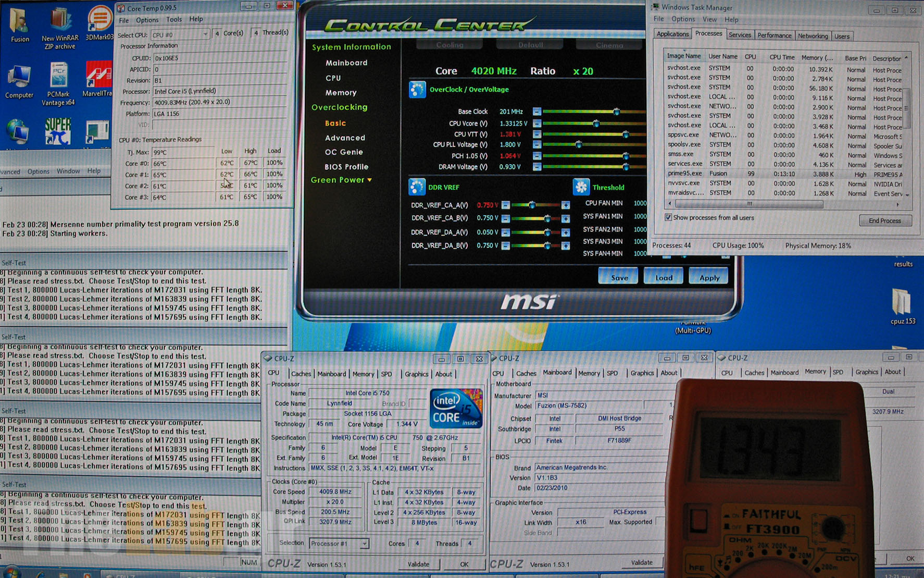Click Validate in the leftmost CPU-Z window
The height and width of the screenshot is (578, 924).
click(418, 564)
